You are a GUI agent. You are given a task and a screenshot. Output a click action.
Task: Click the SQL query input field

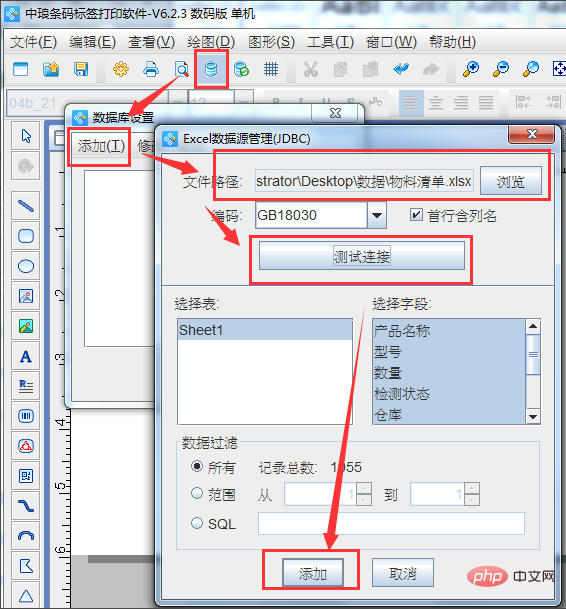coord(391,523)
